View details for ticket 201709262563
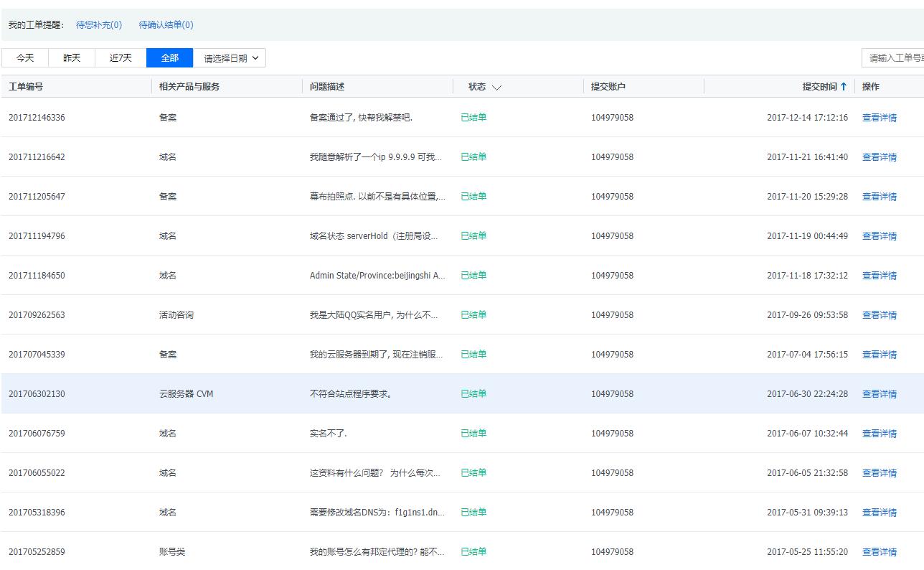Screen dimensions: 924x570 pyautogui.click(x=880, y=315)
